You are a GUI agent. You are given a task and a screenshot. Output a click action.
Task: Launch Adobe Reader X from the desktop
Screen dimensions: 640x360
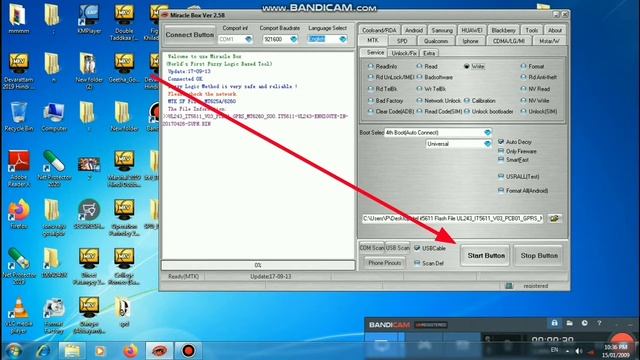(x=19, y=168)
